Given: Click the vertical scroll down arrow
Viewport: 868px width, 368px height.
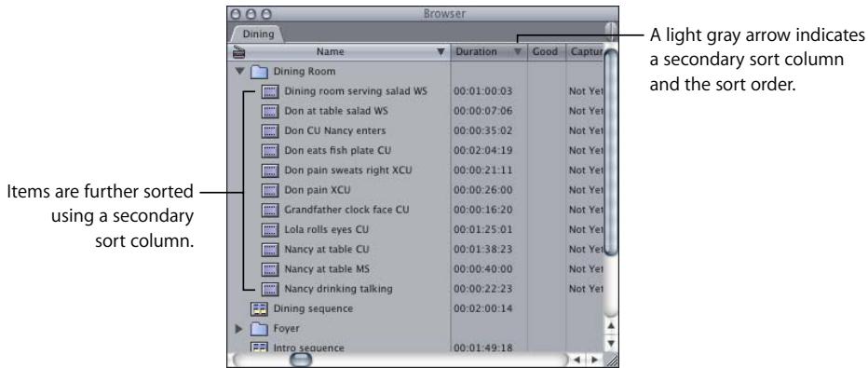Looking at the screenshot, I should 611,343.
